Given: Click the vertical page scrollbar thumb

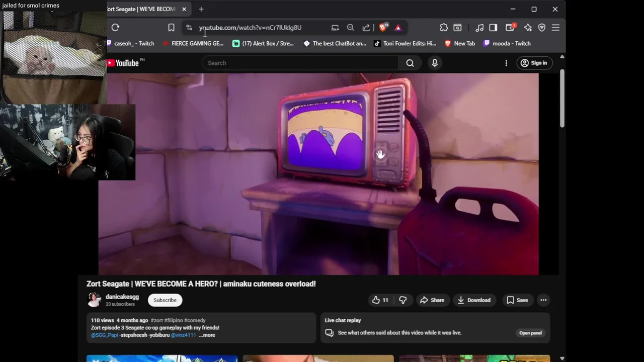Looking at the screenshot, I should (562, 98).
